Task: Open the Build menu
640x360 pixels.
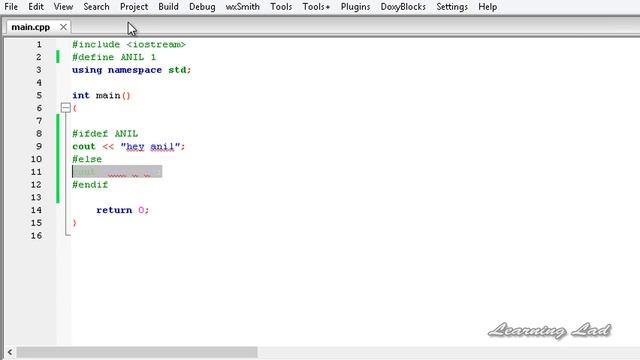Action: 169,7
